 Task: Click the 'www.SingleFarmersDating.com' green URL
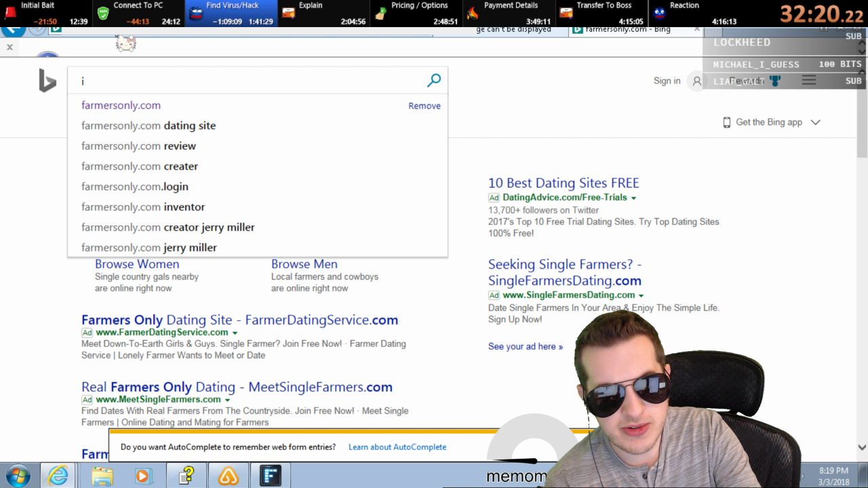click(x=569, y=296)
